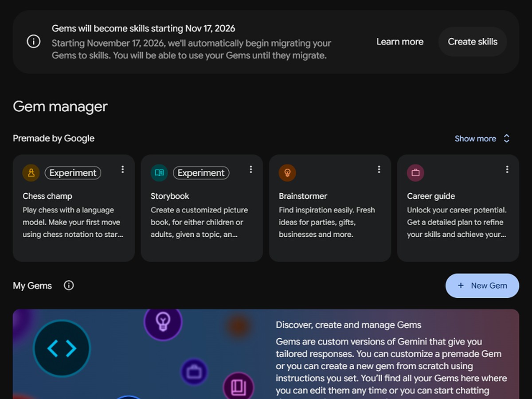Click the Storybook description text
The width and height of the screenshot is (532, 399).
tap(199, 223)
